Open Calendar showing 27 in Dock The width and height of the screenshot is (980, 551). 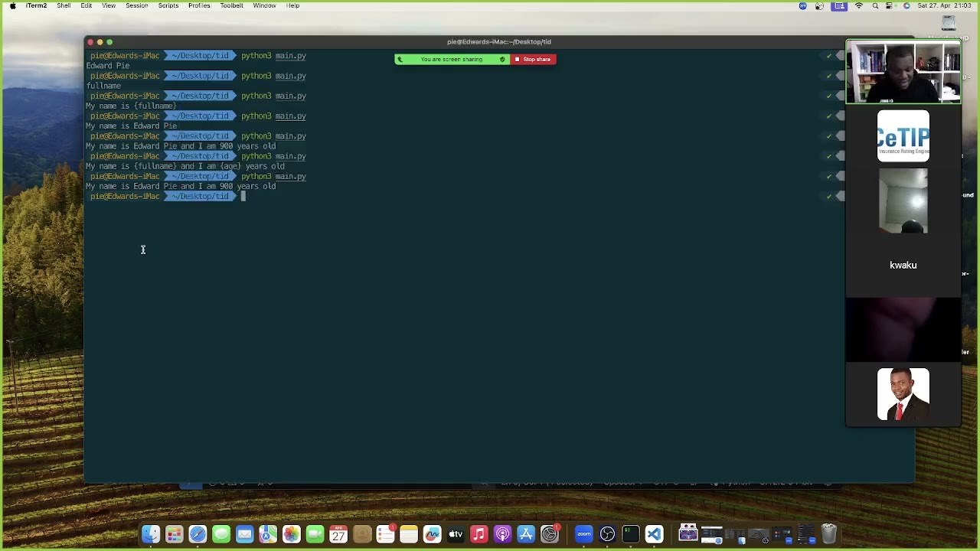click(338, 533)
